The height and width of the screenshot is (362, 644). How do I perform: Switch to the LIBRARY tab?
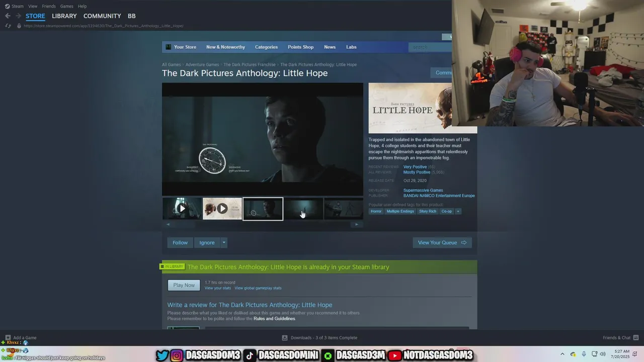click(64, 16)
